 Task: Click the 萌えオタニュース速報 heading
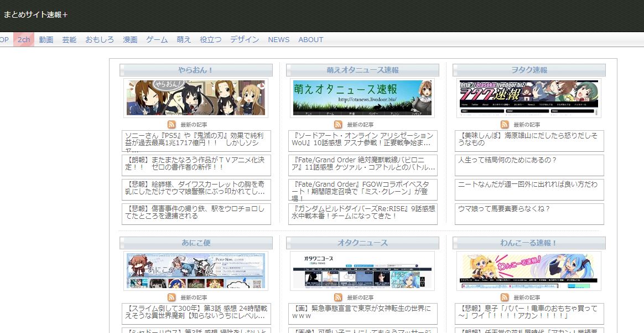(x=362, y=70)
